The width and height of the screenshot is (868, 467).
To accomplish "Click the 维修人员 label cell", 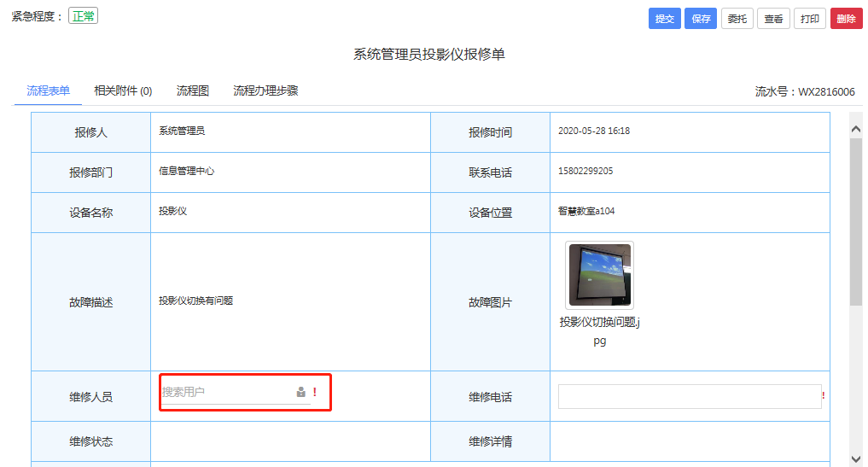I will tap(90, 397).
